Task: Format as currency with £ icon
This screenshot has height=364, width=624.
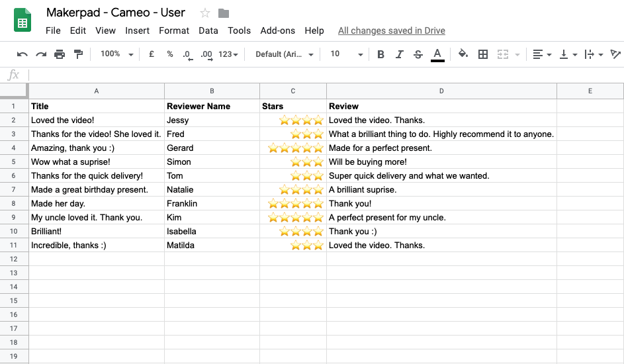Action: coord(152,54)
